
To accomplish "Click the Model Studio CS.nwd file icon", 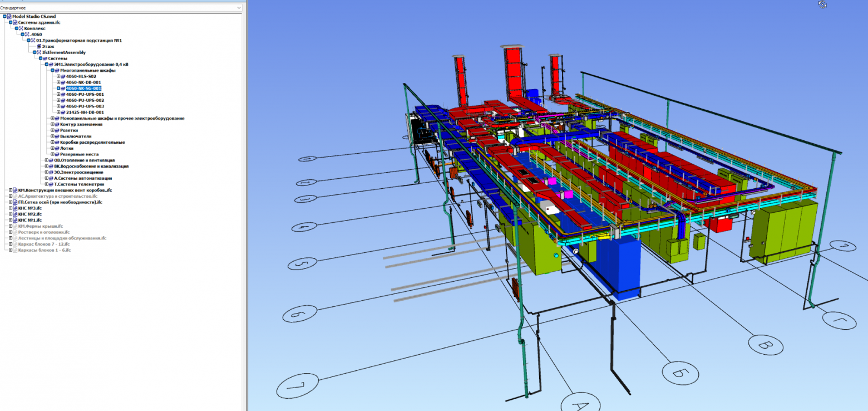I will [x=9, y=17].
